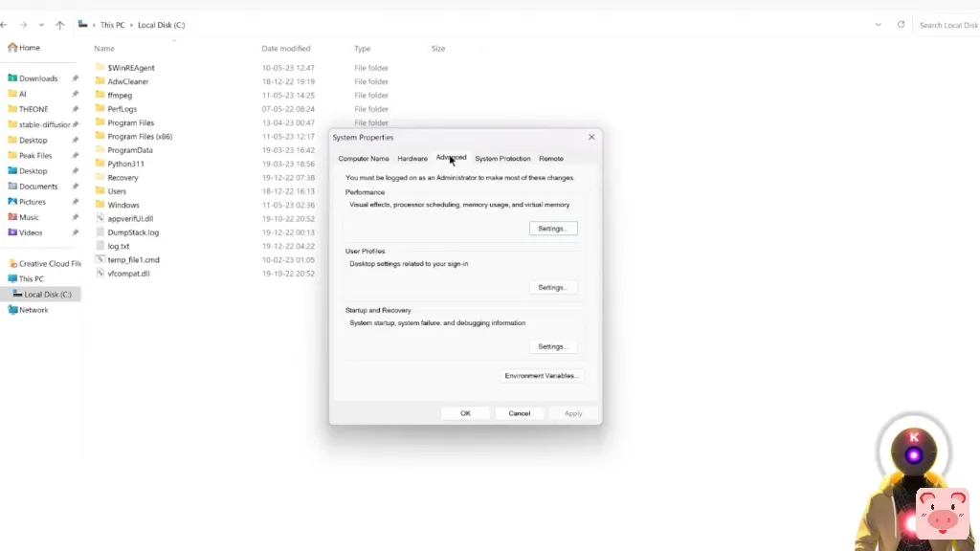Select the Windows folder icon
This screenshot has height=551, width=980.
tap(100, 205)
